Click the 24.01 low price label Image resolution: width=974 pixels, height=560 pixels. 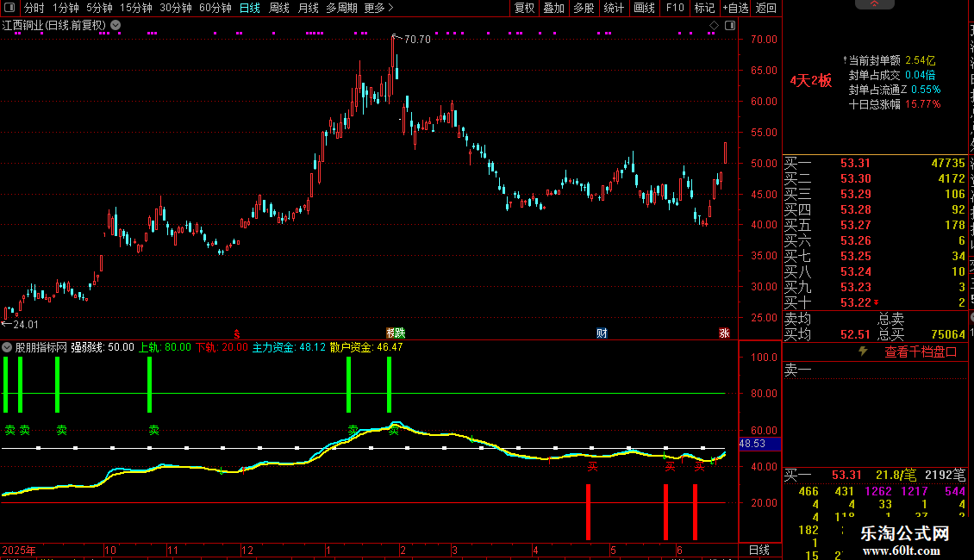point(26,325)
